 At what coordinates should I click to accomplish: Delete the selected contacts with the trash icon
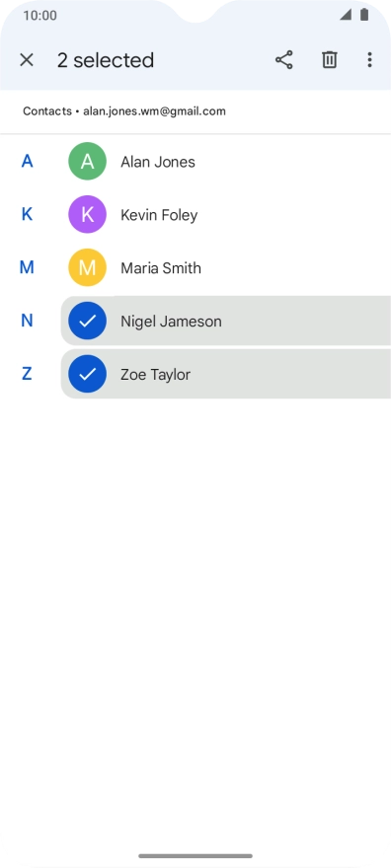(x=330, y=60)
